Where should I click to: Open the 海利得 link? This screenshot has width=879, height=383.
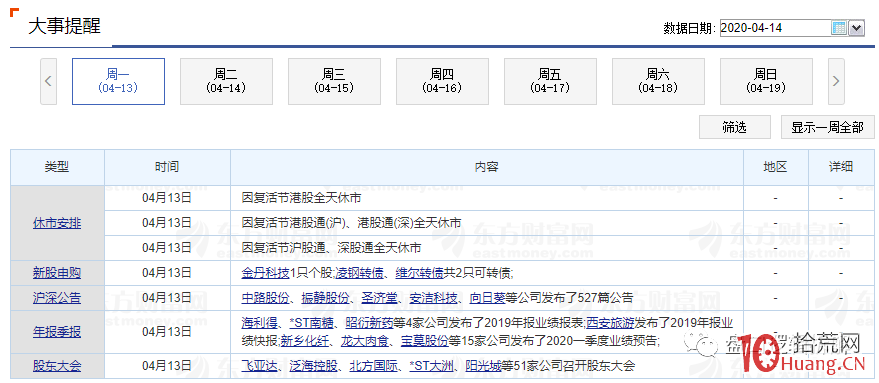[260, 323]
